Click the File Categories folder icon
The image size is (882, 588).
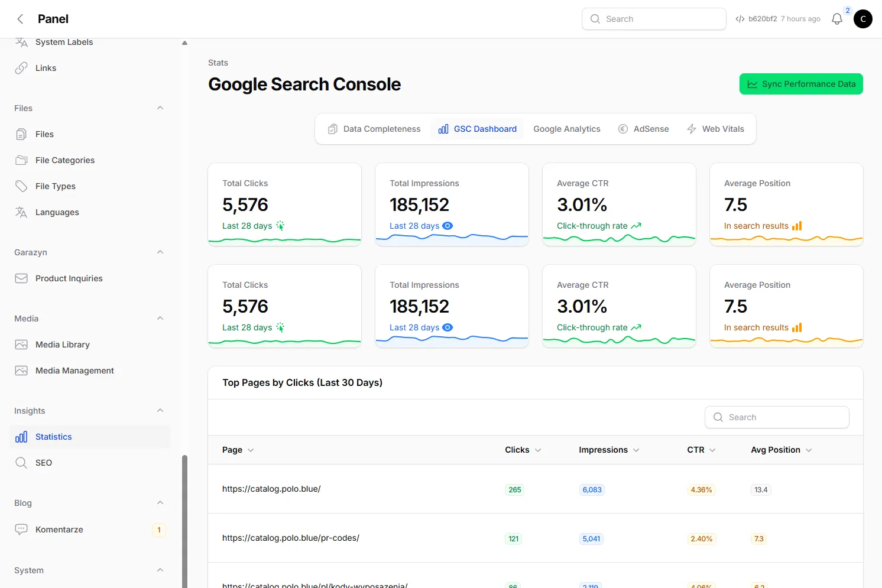pos(21,160)
